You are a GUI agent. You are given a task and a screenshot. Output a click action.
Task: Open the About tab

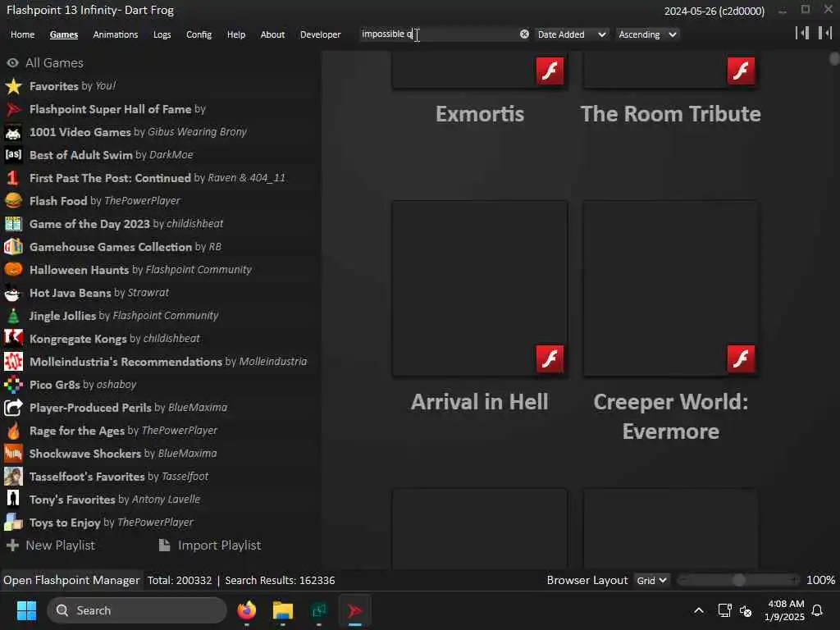[x=272, y=34]
